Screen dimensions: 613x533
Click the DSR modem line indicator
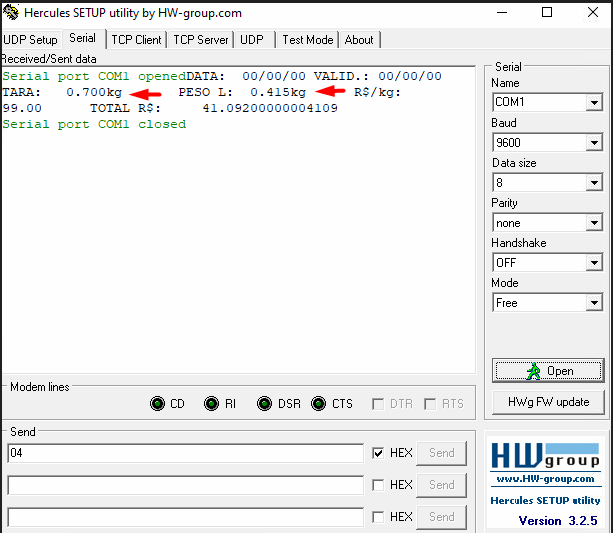pos(264,404)
